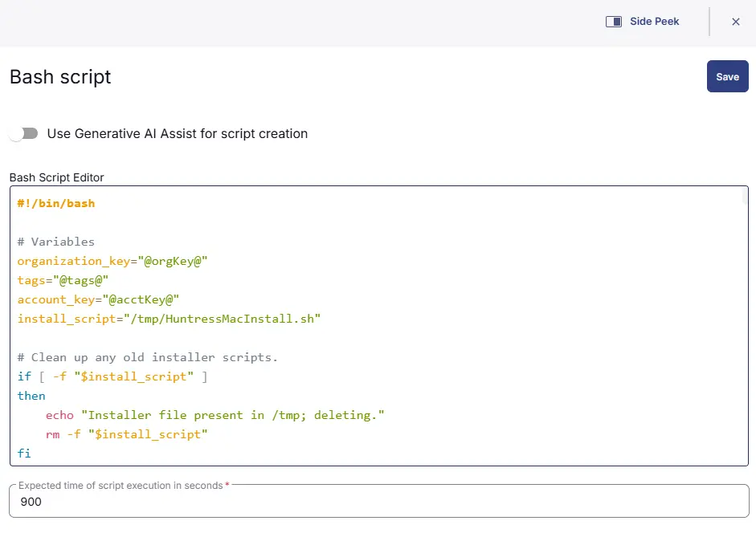This screenshot has width=756, height=537.
Task: Place cursor on the #!/bin/bash line
Action: [56, 203]
